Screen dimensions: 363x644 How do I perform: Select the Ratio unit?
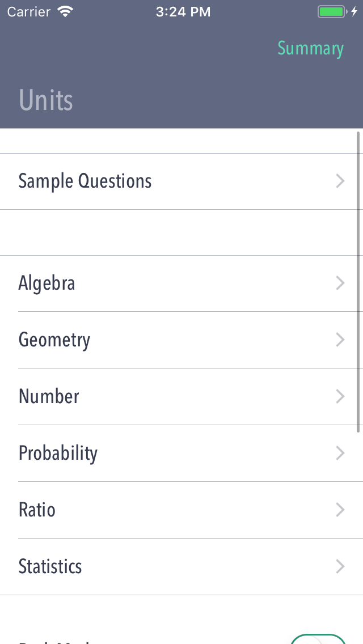point(37,510)
